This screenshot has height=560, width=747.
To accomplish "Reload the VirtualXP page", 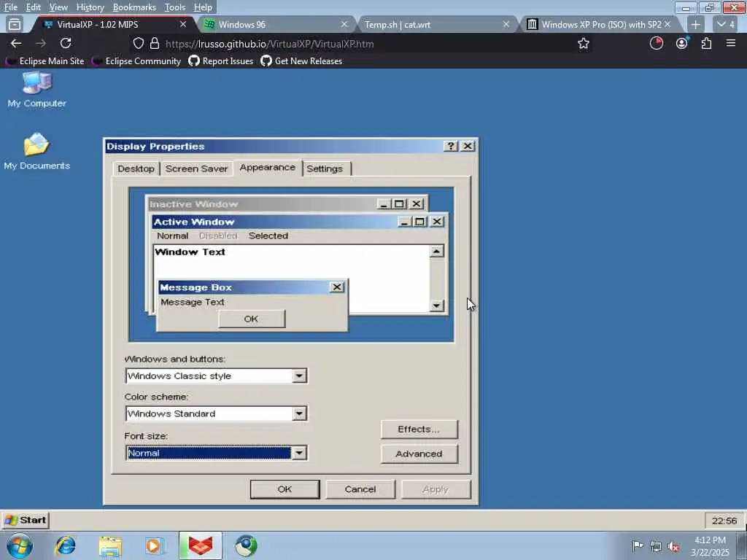I will click(66, 43).
